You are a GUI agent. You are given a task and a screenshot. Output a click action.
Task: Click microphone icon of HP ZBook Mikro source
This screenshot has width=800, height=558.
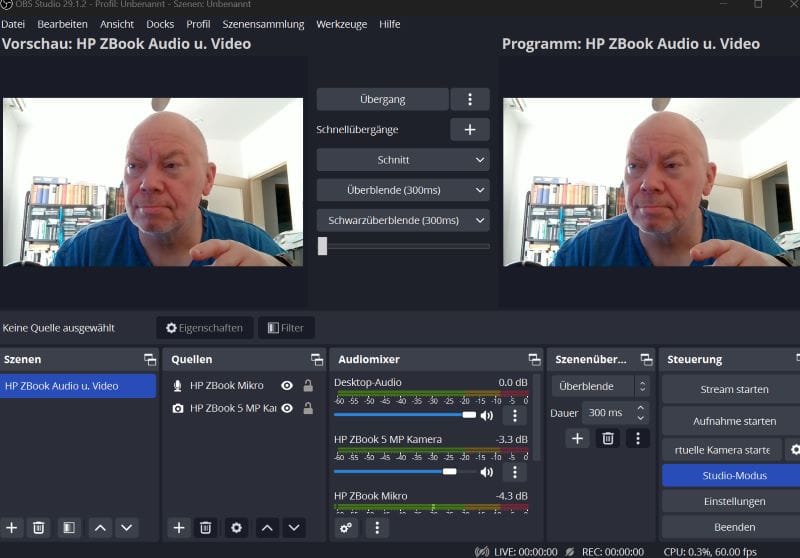point(178,386)
